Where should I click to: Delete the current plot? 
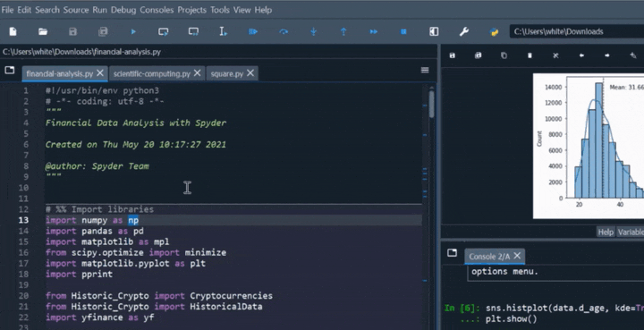click(x=530, y=55)
